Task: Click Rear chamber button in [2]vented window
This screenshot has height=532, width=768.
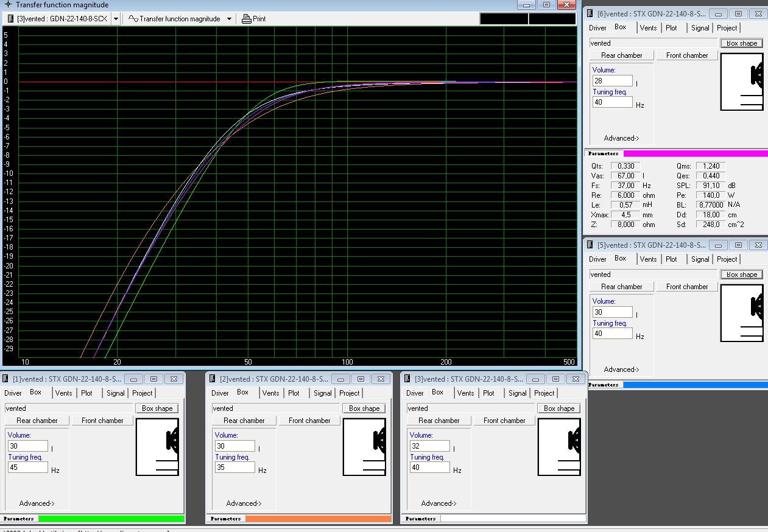Action: 244,421
